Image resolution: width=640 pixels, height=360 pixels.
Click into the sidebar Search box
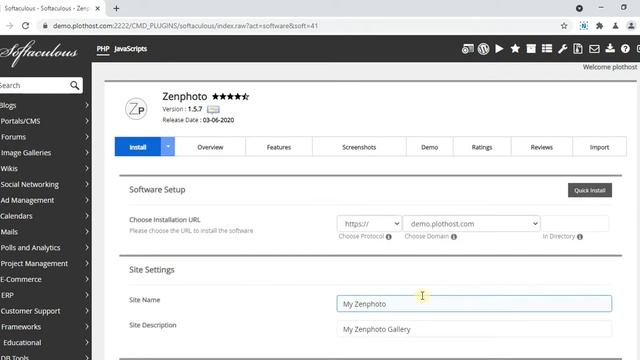(34, 85)
